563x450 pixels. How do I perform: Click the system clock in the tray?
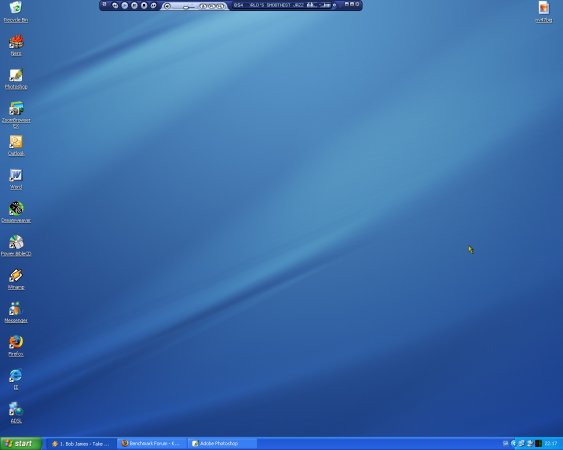(551, 444)
